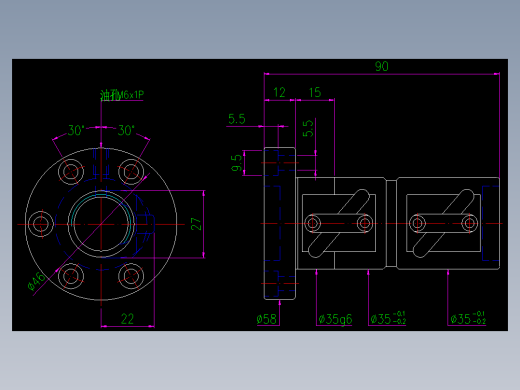Click the ø35g6 diameter tolerance label

tap(335, 319)
